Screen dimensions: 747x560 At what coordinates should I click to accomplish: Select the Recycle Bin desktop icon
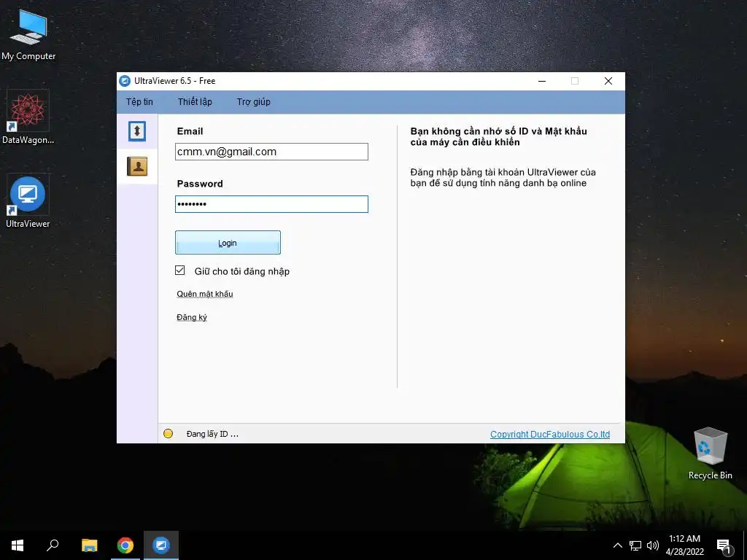pyautogui.click(x=710, y=454)
